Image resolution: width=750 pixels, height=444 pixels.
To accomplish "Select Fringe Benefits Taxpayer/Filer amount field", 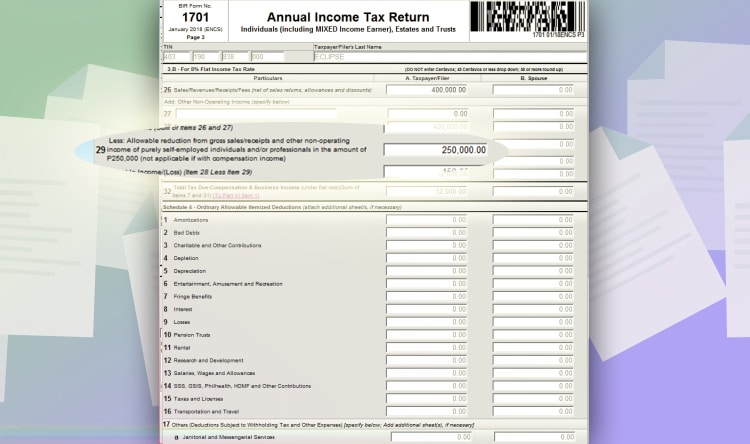I will 428,297.
